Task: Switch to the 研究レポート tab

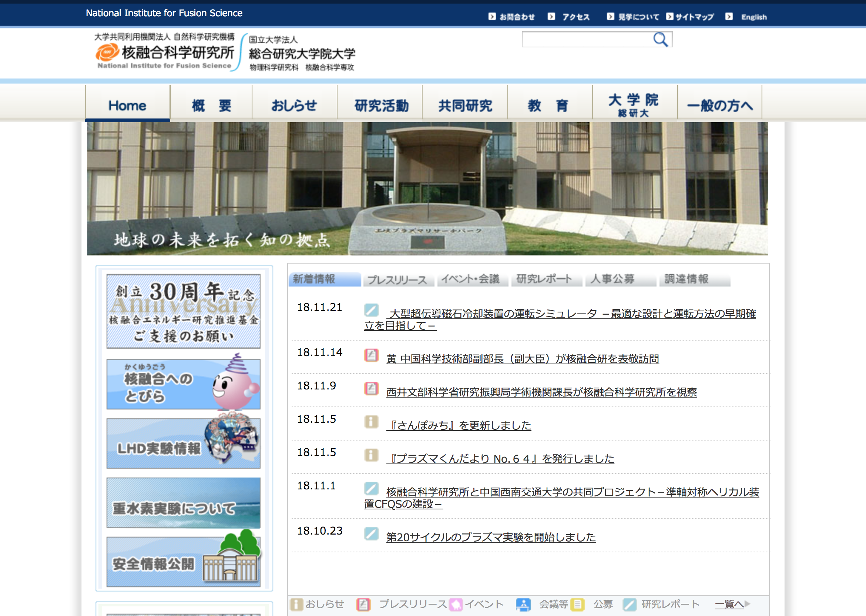Action: coord(546,279)
